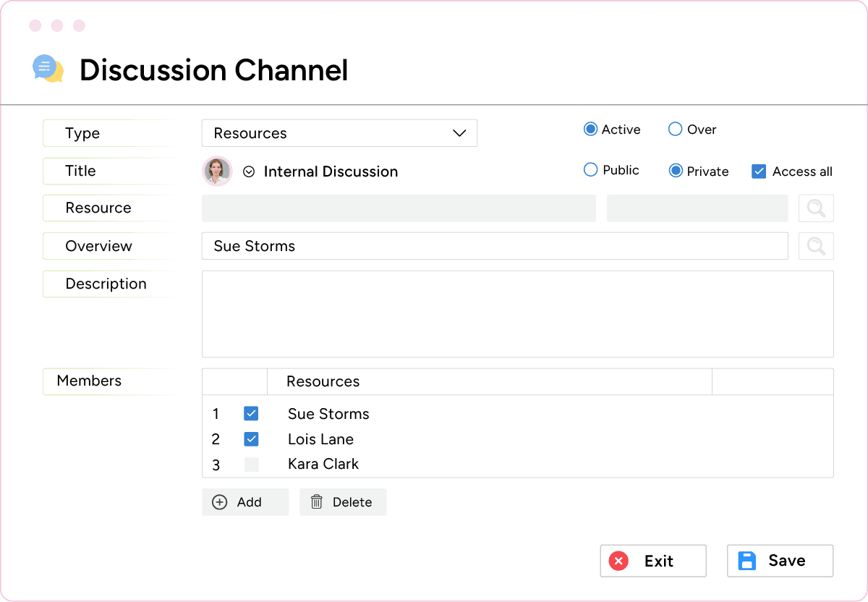Uncheck the Access all checkbox

coord(759,171)
